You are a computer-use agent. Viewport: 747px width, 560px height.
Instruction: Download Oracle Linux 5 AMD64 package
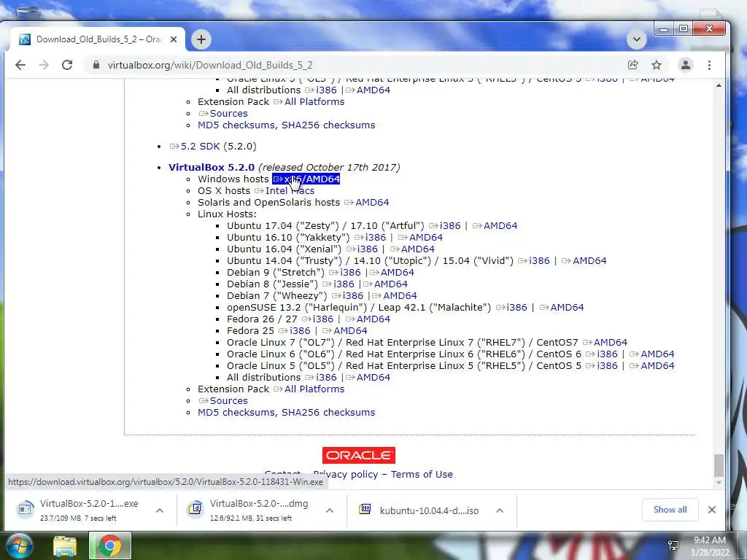coord(651,366)
